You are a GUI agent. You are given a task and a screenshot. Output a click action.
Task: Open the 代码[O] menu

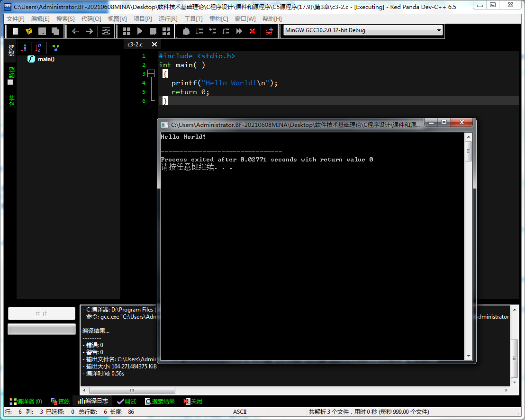pyautogui.click(x=91, y=19)
